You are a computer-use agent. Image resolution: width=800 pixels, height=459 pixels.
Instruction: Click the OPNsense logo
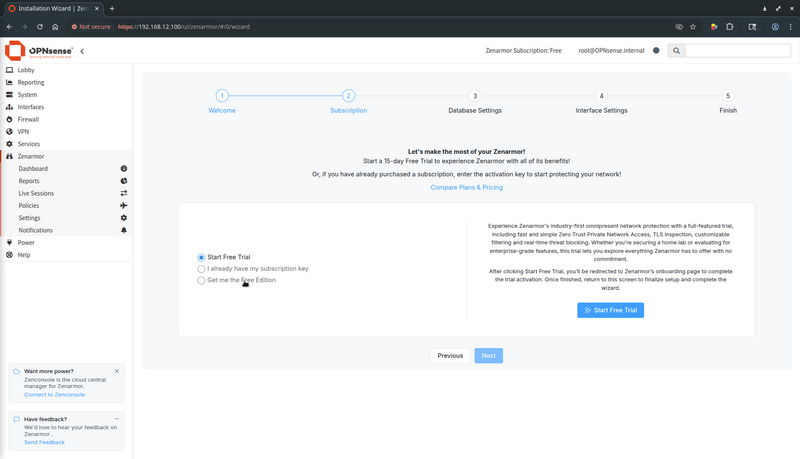pyautogui.click(x=39, y=51)
